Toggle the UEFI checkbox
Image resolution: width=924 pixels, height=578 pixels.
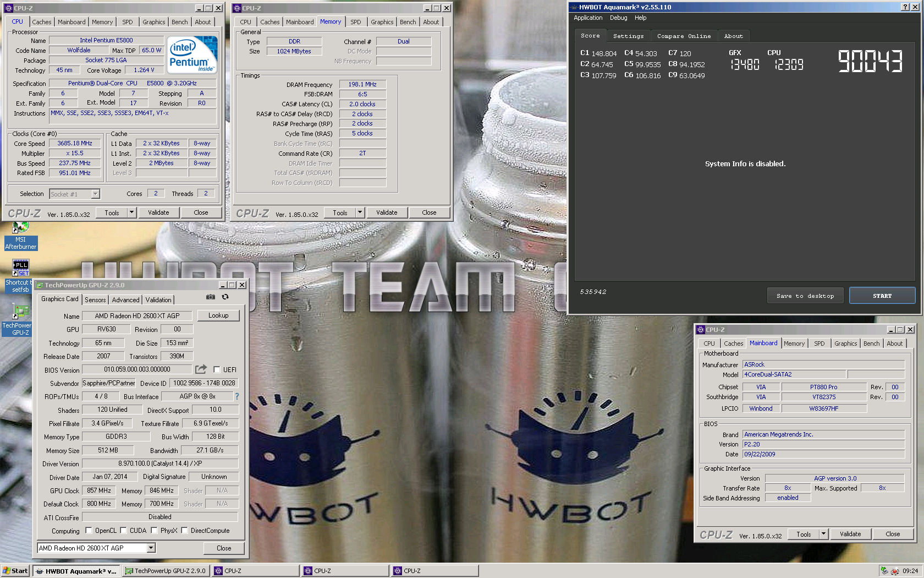(217, 370)
